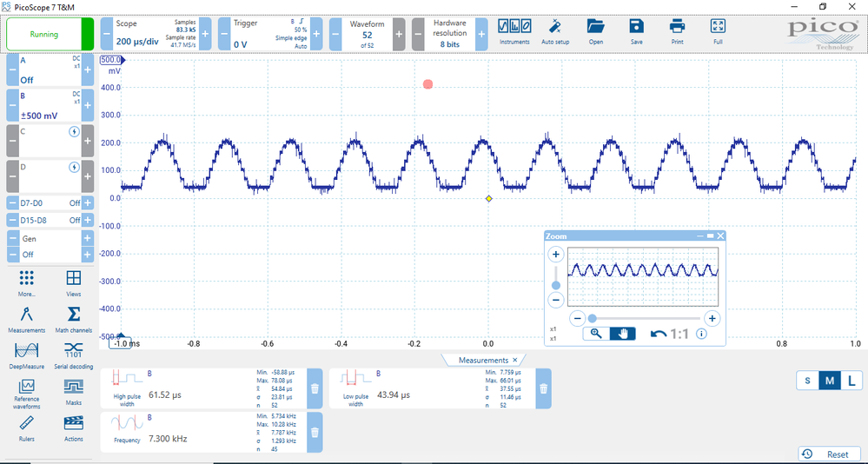Viewport: 868px width, 464px height.
Task: Select the hand pan tool
Action: [x=623, y=334]
